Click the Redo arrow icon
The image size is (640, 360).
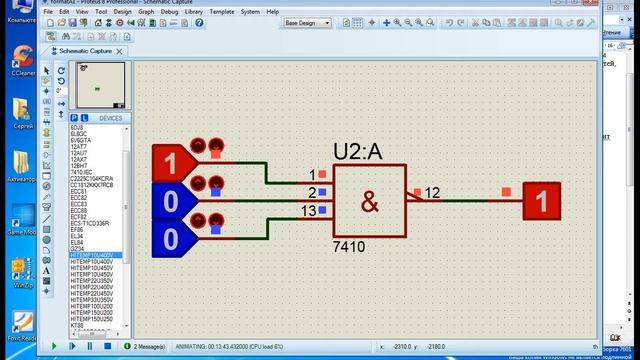pos(460,23)
